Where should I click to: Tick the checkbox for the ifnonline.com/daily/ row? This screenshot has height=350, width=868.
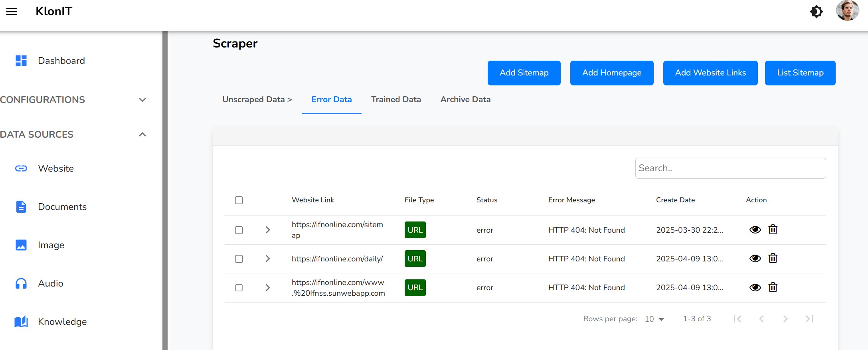point(239,259)
